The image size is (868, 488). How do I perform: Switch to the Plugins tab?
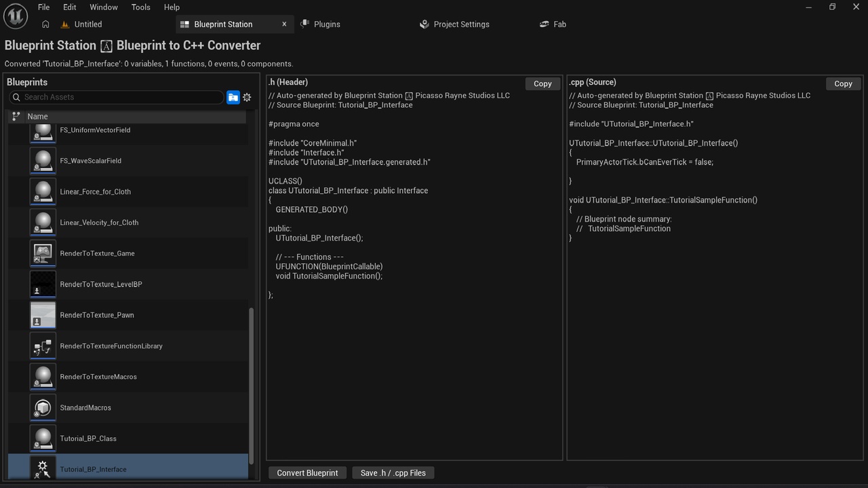(327, 24)
